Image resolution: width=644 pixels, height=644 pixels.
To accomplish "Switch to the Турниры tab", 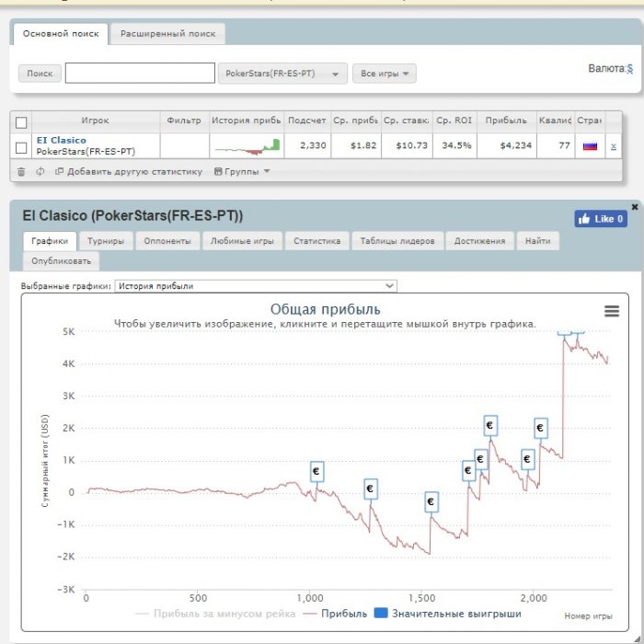I will (x=107, y=241).
